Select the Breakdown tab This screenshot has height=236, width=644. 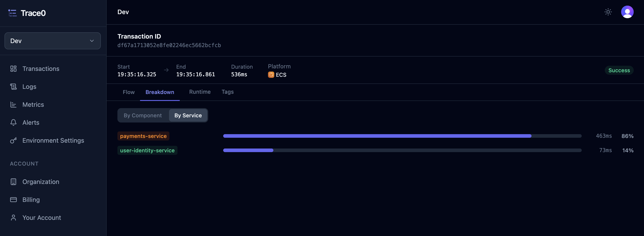[160, 92]
